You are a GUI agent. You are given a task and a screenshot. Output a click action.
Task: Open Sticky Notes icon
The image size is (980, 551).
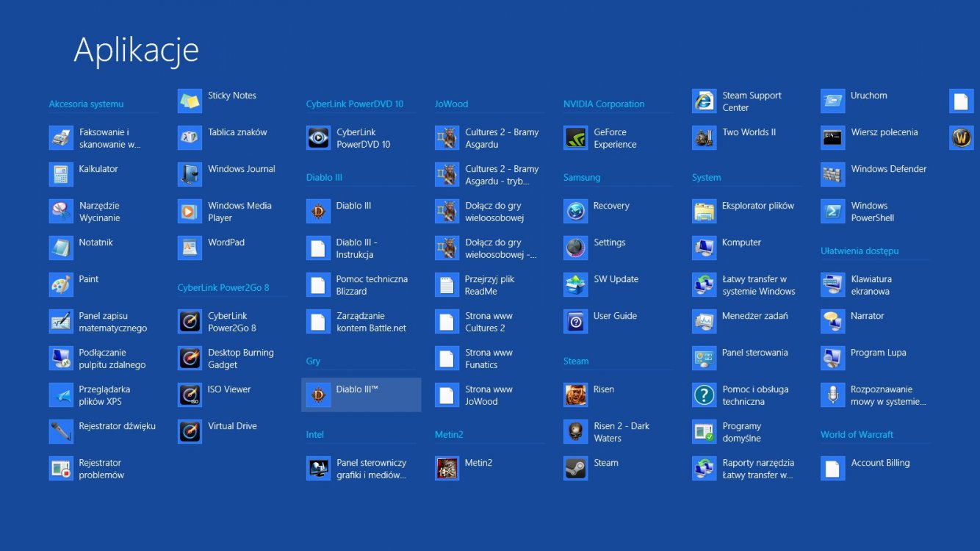click(x=190, y=101)
